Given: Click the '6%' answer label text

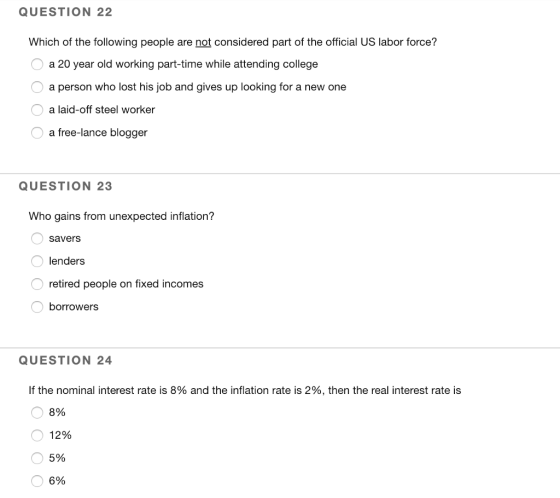Looking at the screenshot, I should pyautogui.click(x=57, y=481).
